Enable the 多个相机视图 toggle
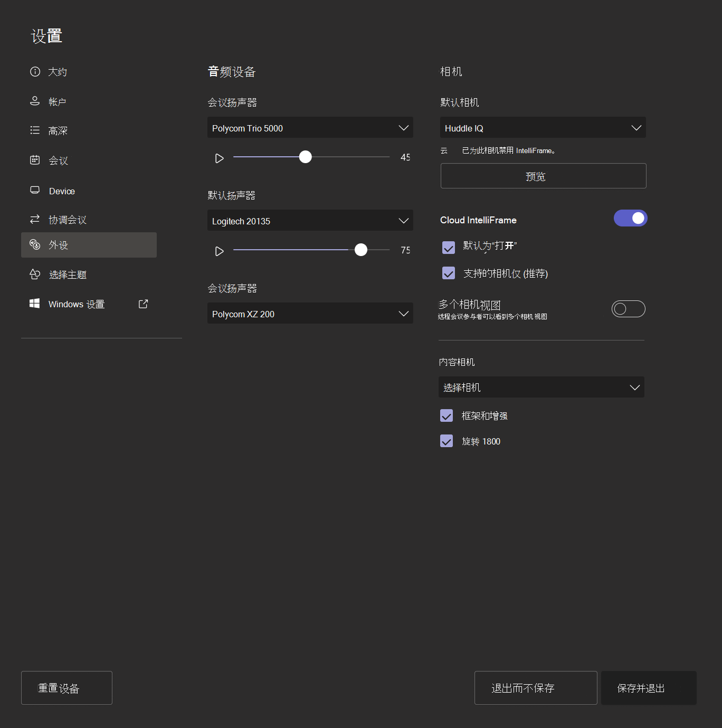Viewport: 722px width, 728px height. click(x=628, y=309)
